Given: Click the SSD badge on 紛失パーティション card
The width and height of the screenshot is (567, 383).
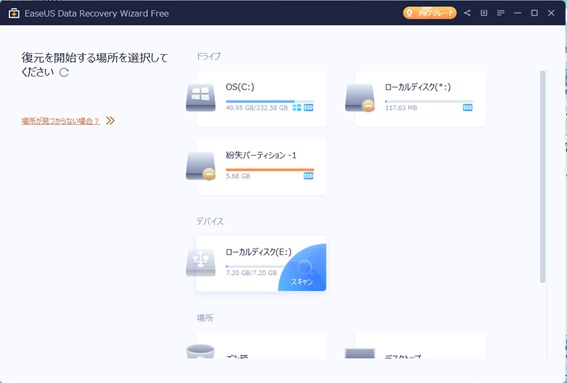Looking at the screenshot, I should click(x=308, y=176).
